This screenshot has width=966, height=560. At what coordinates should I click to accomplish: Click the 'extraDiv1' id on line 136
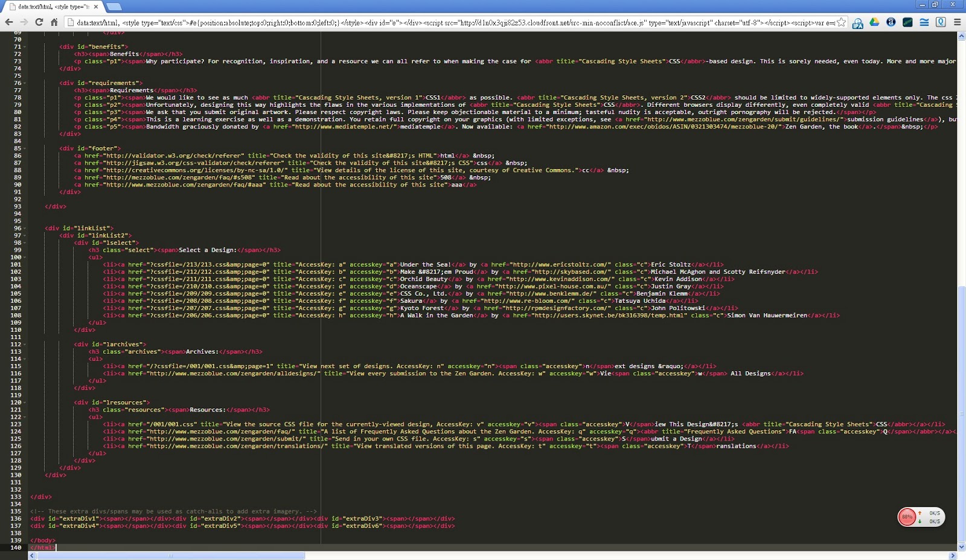(x=79, y=519)
